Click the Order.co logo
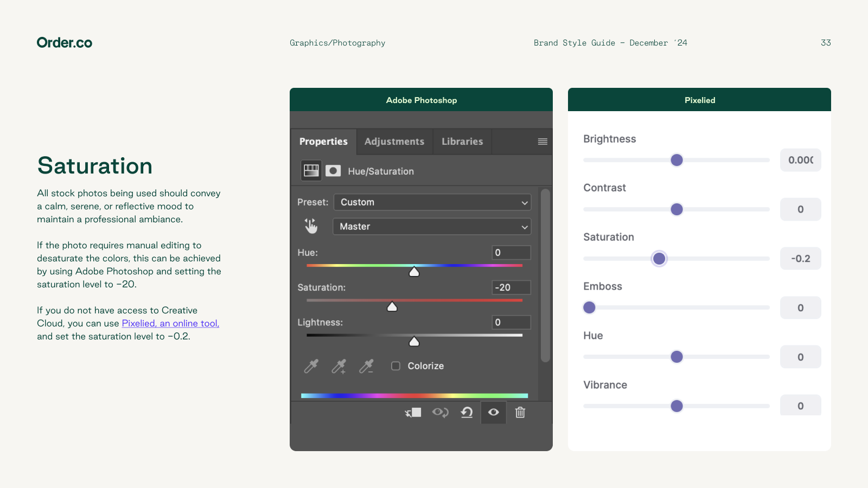The height and width of the screenshot is (488, 868). pyautogui.click(x=65, y=43)
